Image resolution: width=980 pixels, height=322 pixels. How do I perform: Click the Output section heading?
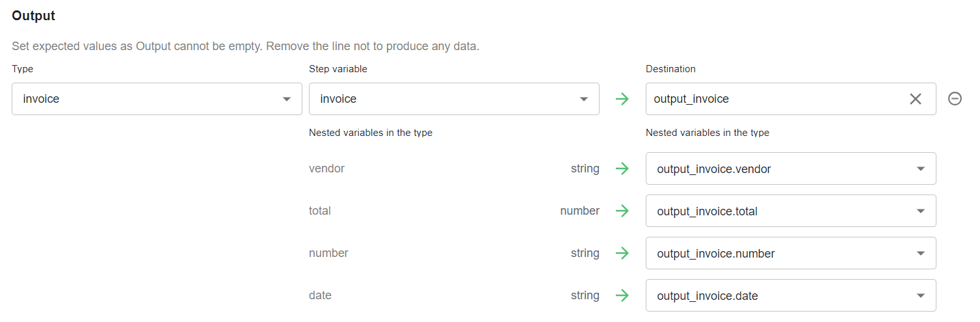[x=34, y=16]
